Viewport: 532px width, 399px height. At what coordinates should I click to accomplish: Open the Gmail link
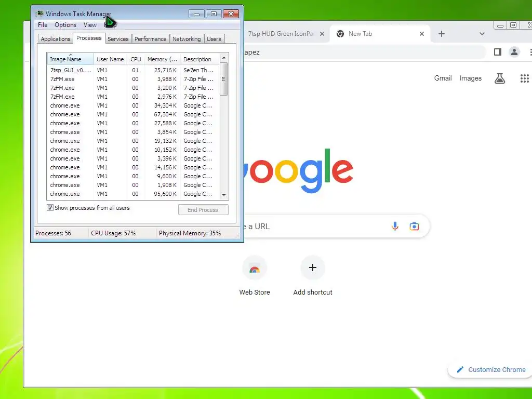coord(443,78)
